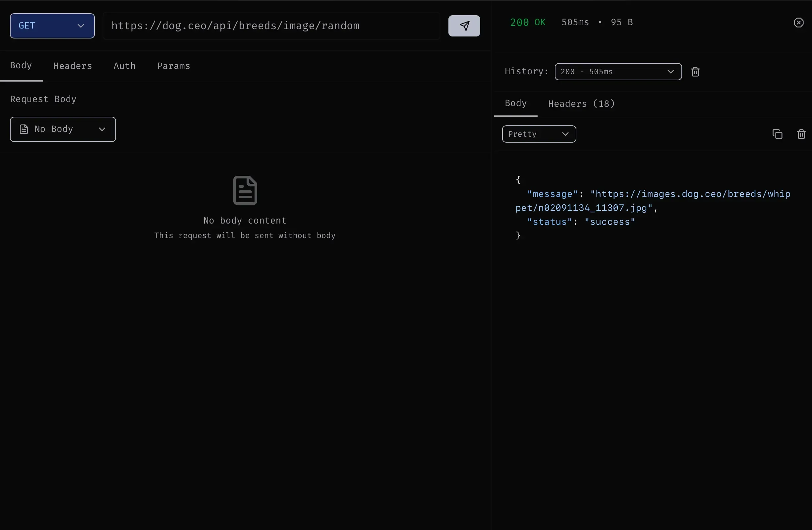Click 'This request will be sent without body' text
Image resolution: width=812 pixels, height=530 pixels.
coord(245,235)
